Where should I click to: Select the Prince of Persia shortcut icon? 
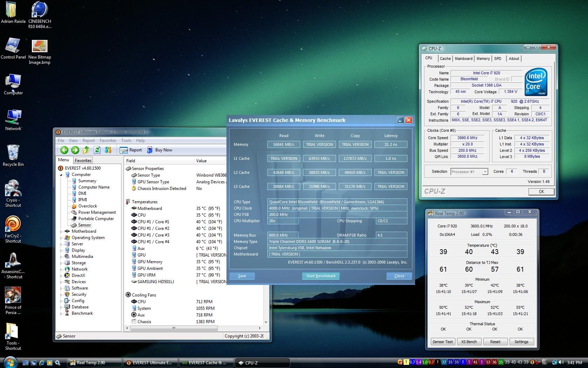click(13, 301)
